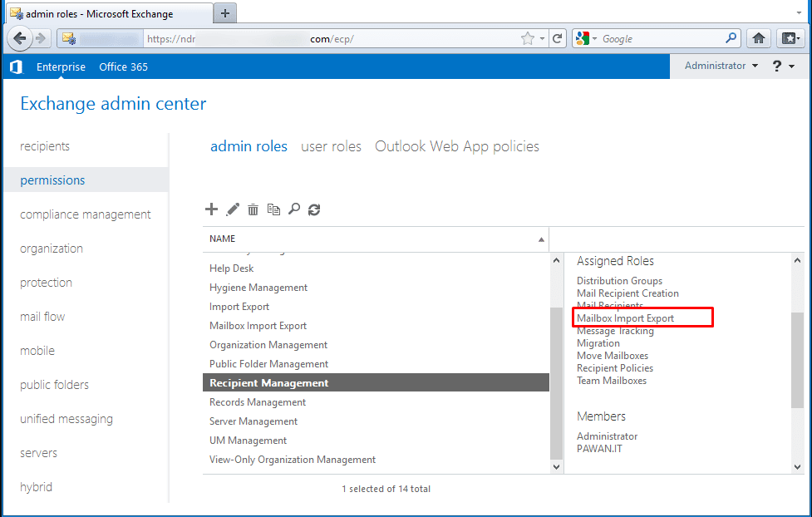
Task: Select the Organization Management role group
Action: [376, 345]
